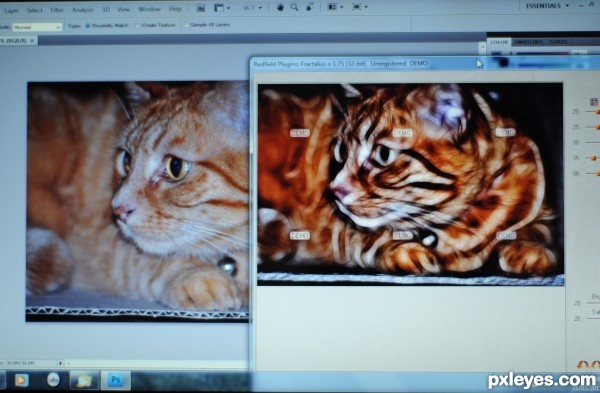Adjust the first lower Fractalius slider valued 20
This screenshot has width=600, height=393.
point(592,303)
